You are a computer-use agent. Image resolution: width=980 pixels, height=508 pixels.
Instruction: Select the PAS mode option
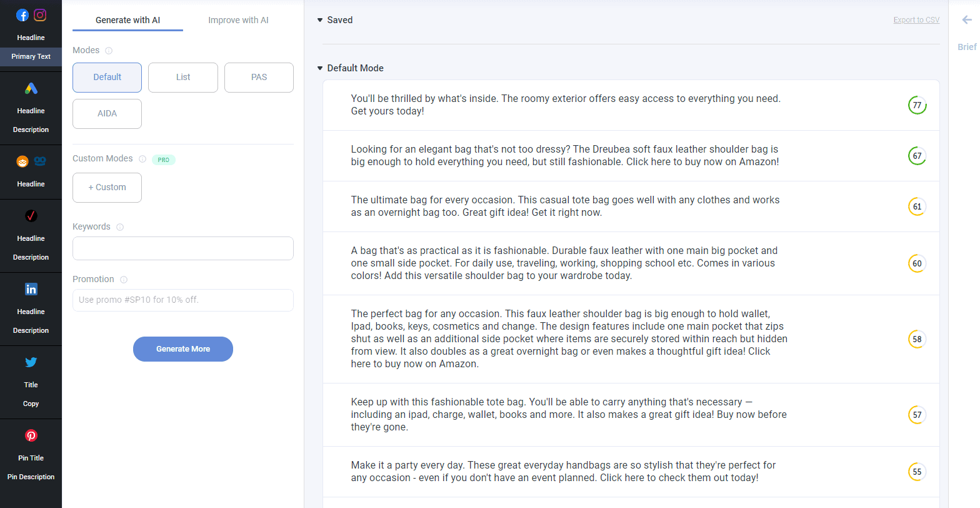(259, 78)
